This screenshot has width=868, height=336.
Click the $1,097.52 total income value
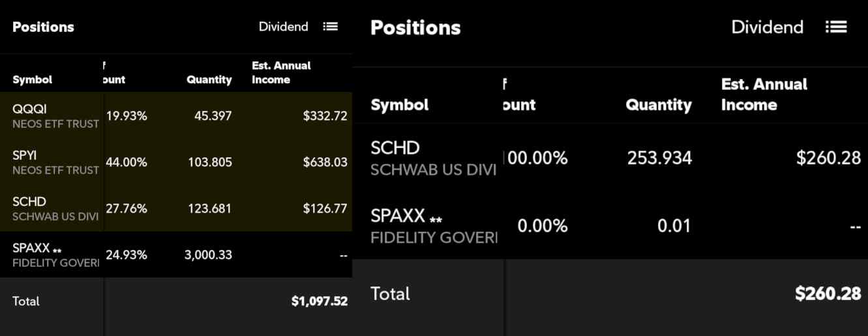tap(320, 301)
